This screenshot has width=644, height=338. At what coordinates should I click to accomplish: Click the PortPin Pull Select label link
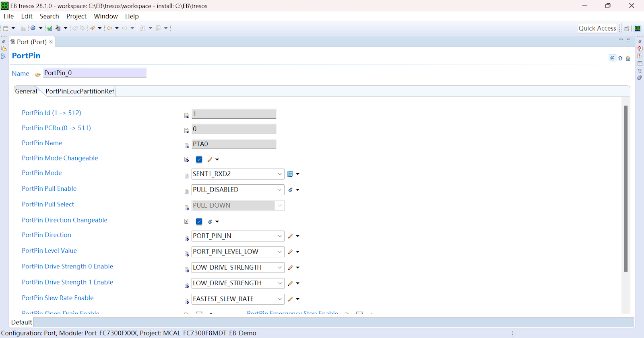(x=48, y=204)
